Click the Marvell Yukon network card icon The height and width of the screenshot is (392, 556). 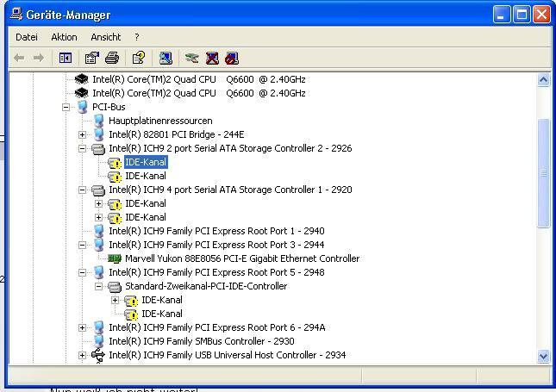coord(115,258)
